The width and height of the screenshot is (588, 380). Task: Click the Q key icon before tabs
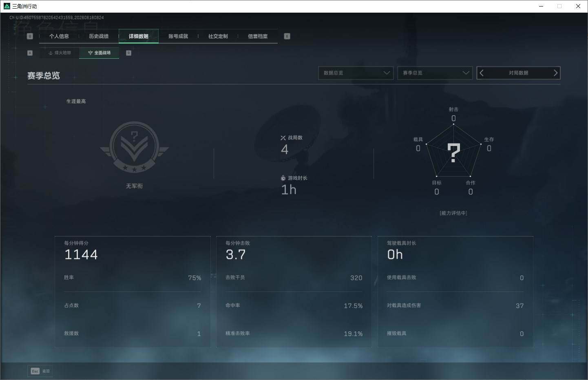(30, 36)
